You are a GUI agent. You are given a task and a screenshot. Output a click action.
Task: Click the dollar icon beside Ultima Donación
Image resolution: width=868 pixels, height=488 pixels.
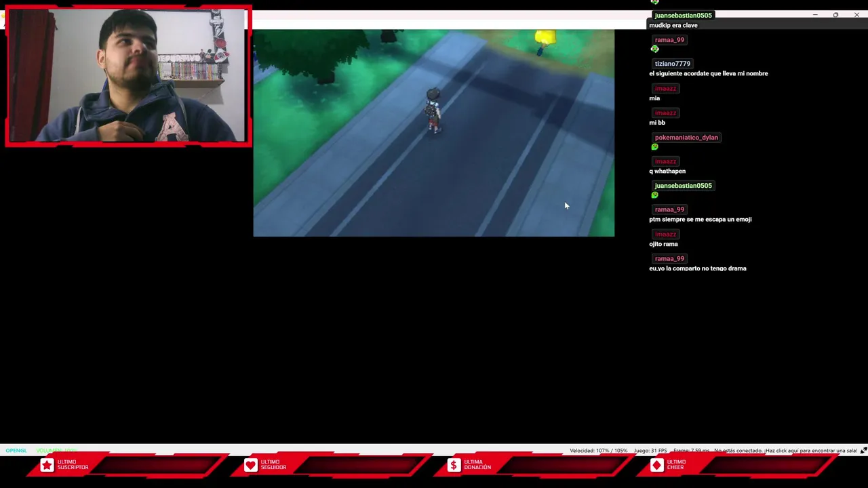(454, 465)
